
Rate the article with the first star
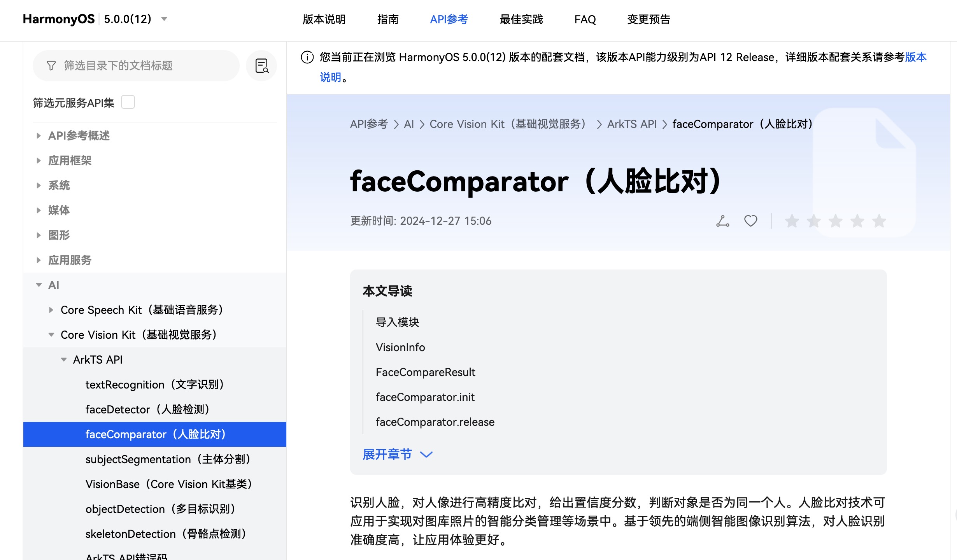click(792, 221)
